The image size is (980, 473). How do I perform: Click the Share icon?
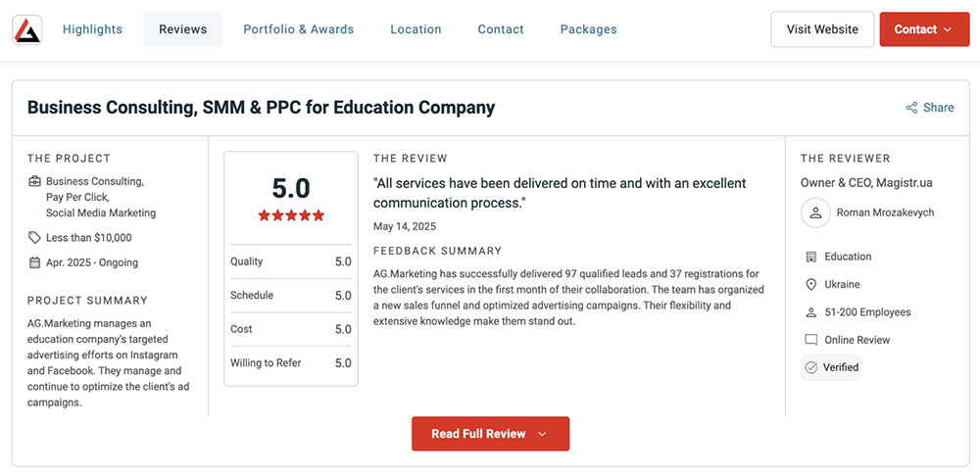(911, 108)
